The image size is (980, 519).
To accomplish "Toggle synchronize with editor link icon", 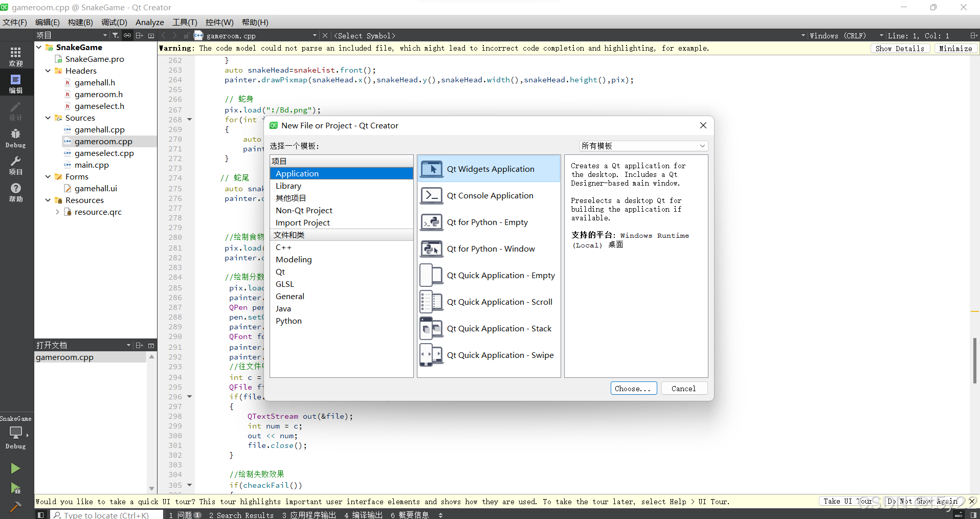I will pyautogui.click(x=127, y=35).
